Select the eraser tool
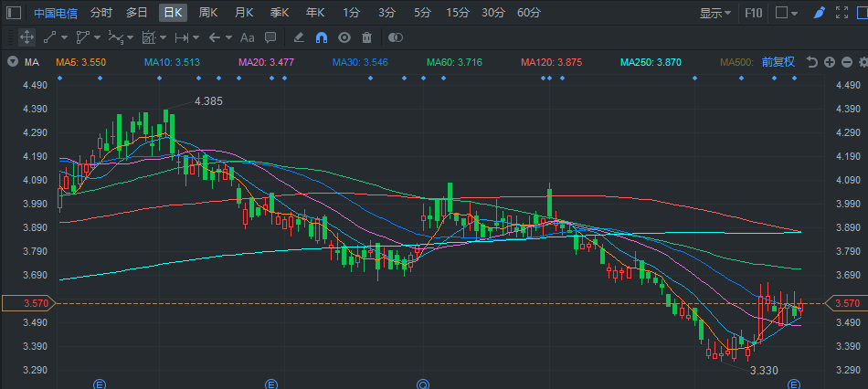This screenshot has height=389, width=868. (299, 37)
